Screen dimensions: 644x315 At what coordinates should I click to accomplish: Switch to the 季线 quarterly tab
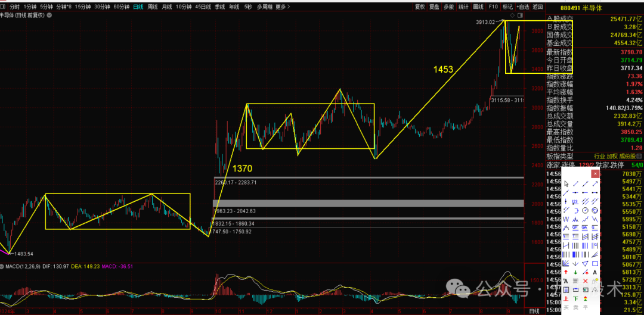219,7
